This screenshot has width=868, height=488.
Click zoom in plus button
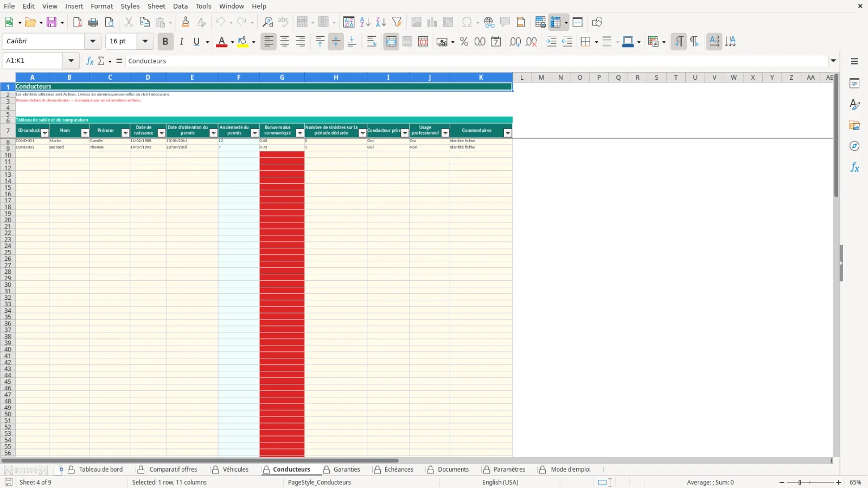pyautogui.click(x=839, y=483)
